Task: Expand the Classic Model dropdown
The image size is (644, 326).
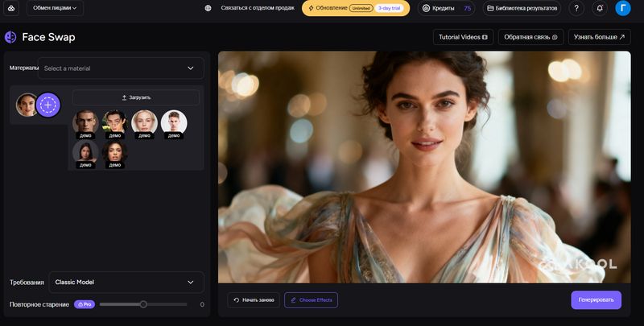Action: coord(126,283)
